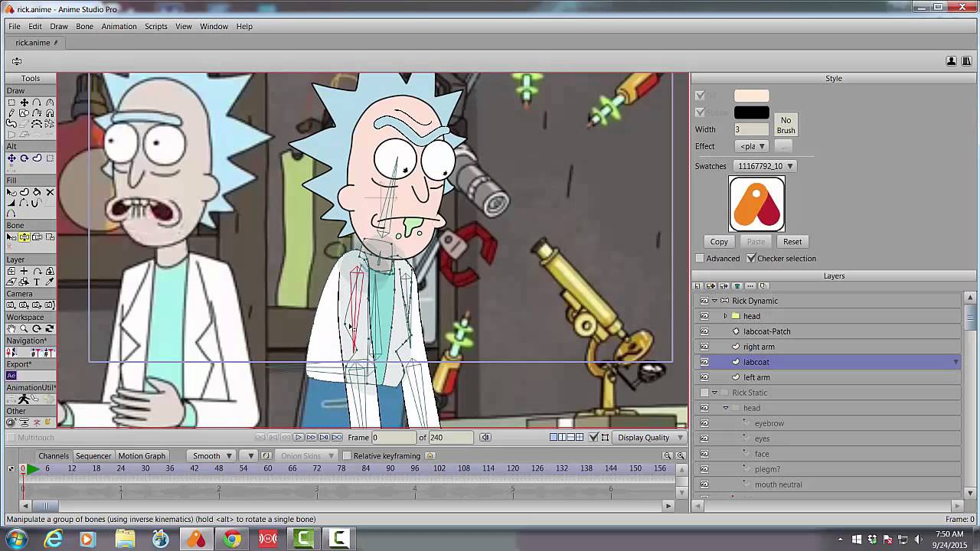The height and width of the screenshot is (551, 980).
Task: Click the Reset style button
Action: click(792, 242)
